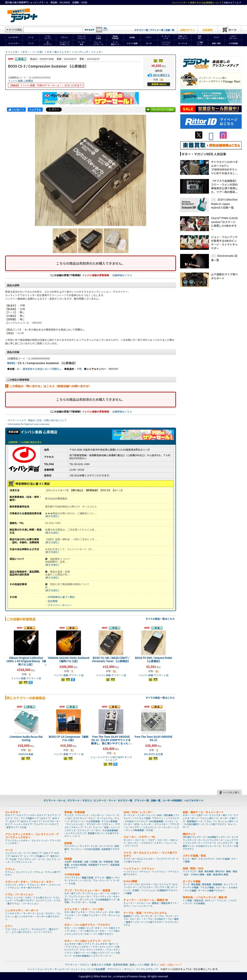This screenshot has height=980, width=247.
Task: Click the Facebook like button
Action: [16, 110]
